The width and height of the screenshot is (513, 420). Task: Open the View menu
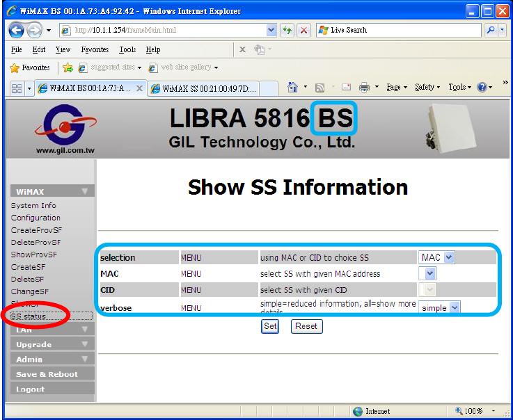[x=63, y=49]
